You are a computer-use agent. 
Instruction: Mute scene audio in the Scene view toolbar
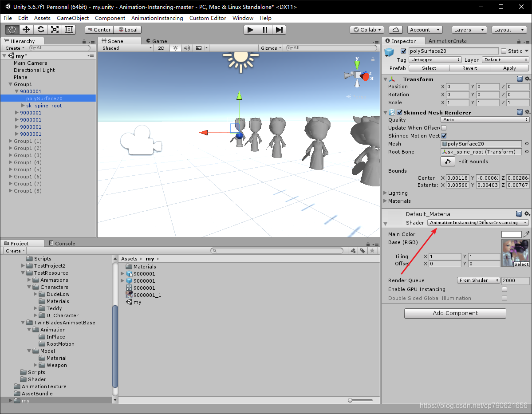click(x=186, y=48)
